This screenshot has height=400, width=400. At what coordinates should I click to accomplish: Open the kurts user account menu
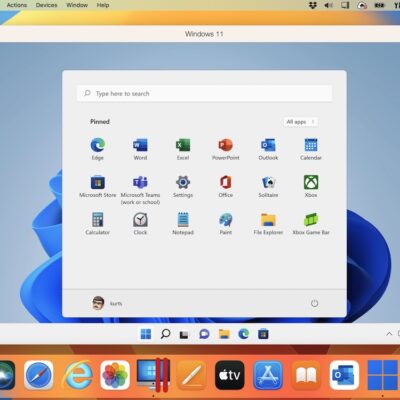tap(107, 303)
